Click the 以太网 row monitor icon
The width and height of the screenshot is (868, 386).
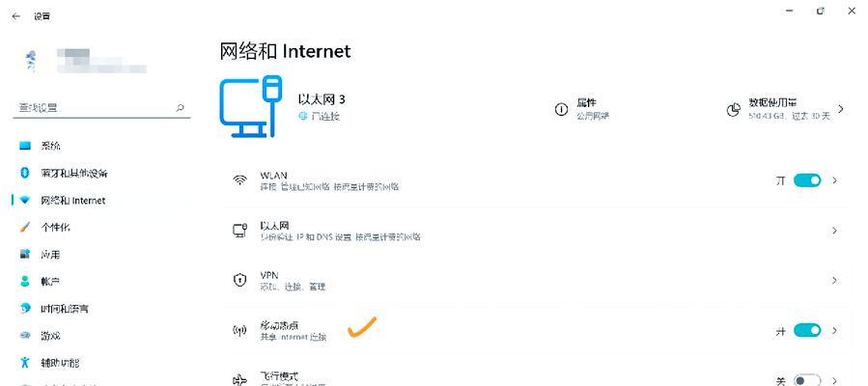click(x=239, y=231)
